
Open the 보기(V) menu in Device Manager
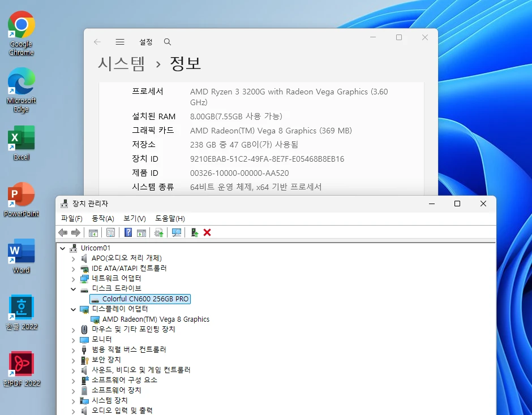(134, 218)
